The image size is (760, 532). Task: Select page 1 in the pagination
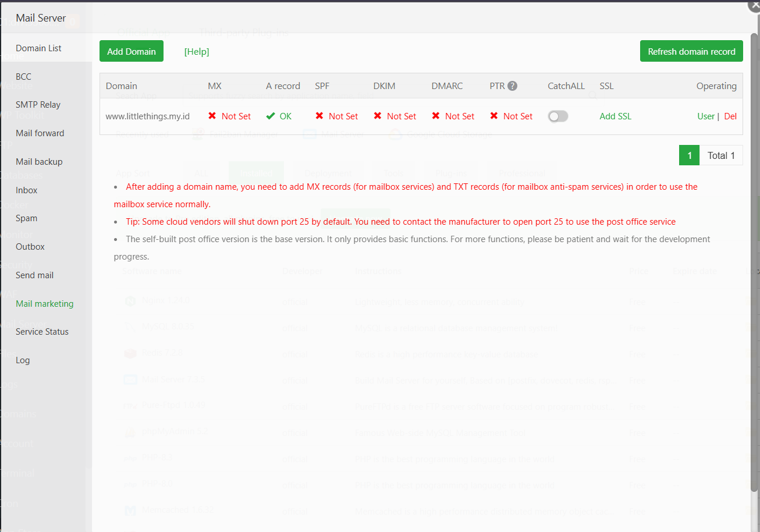689,155
